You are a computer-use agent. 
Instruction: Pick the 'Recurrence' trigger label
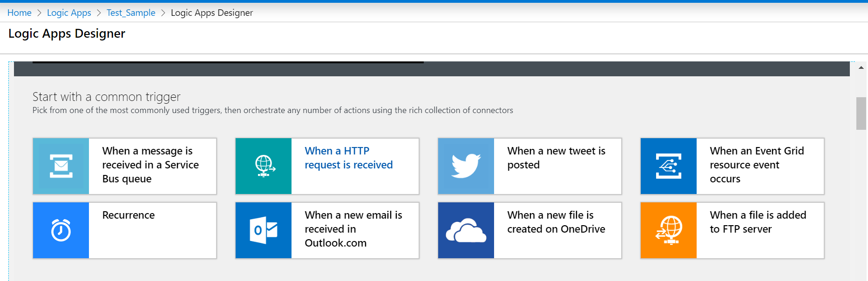point(129,215)
